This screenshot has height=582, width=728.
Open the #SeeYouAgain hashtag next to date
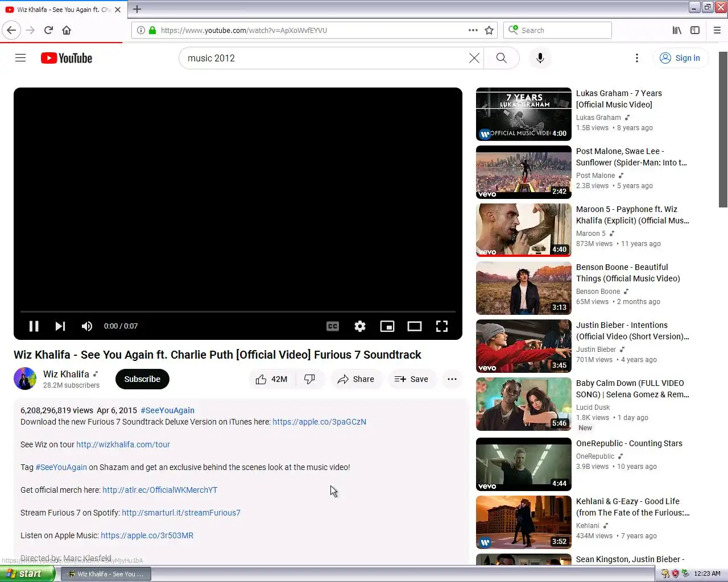click(x=167, y=410)
